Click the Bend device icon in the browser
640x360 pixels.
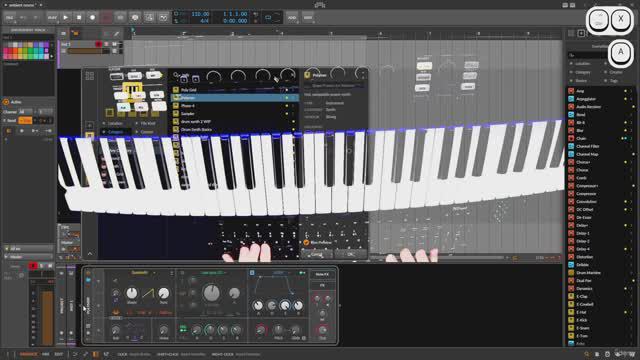[571, 115]
